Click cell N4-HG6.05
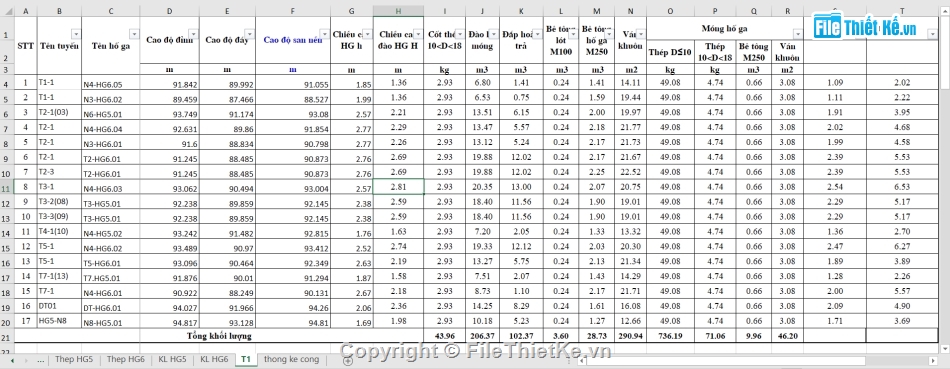950x369 pixels. (111, 83)
